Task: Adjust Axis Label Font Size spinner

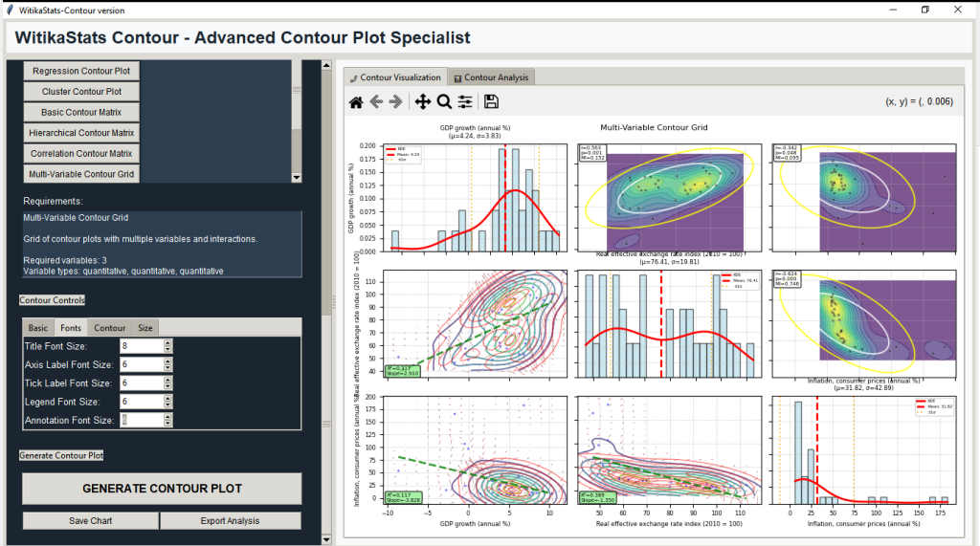Action: pos(167,365)
